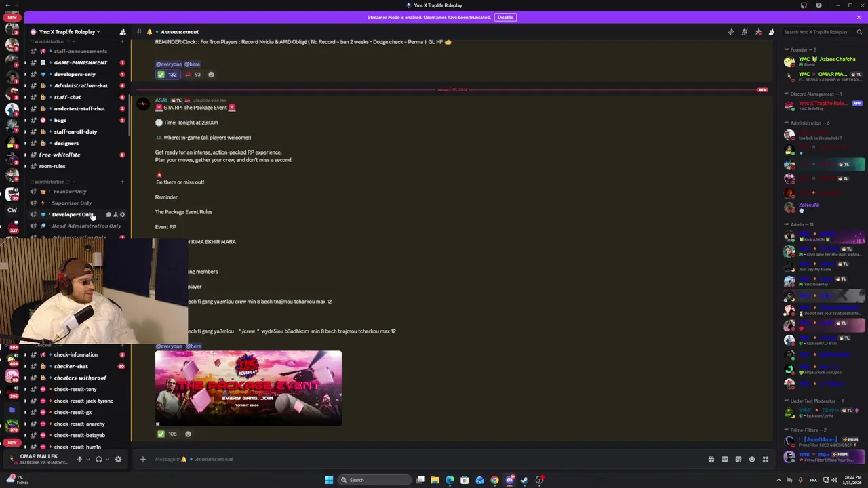Click ASAL username on Package Event post
The height and width of the screenshot is (488, 868).
[161, 100]
